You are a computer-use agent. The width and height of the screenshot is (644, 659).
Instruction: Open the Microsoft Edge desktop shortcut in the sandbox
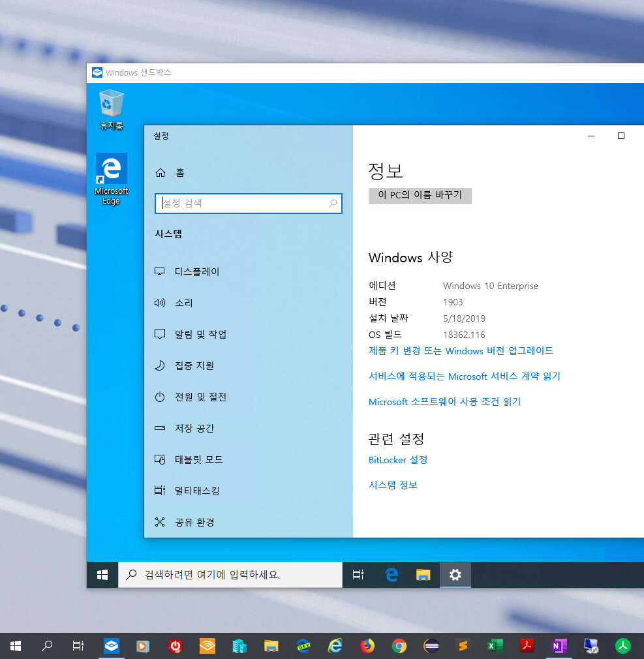click(x=112, y=179)
